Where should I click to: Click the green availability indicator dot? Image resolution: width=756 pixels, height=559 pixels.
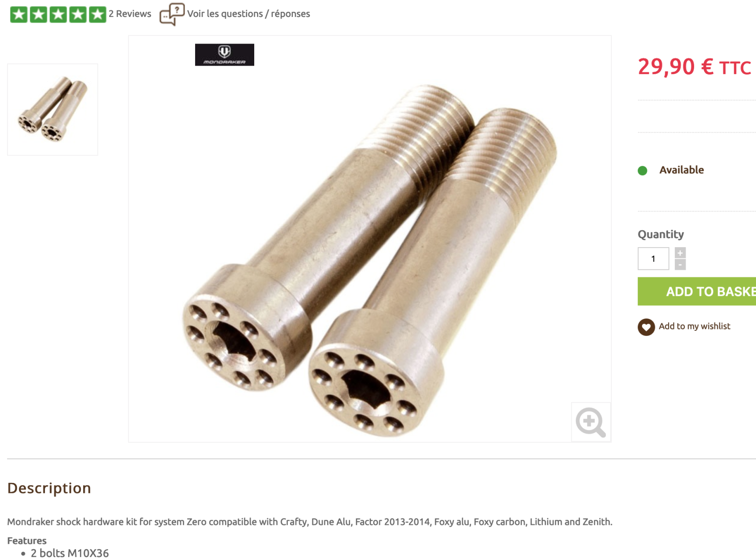643,171
